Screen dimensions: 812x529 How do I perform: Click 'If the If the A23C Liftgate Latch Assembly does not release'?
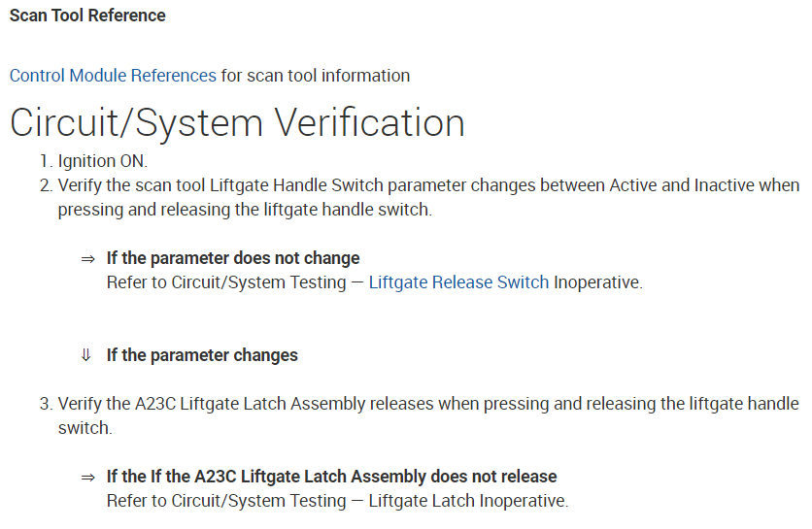[331, 477]
